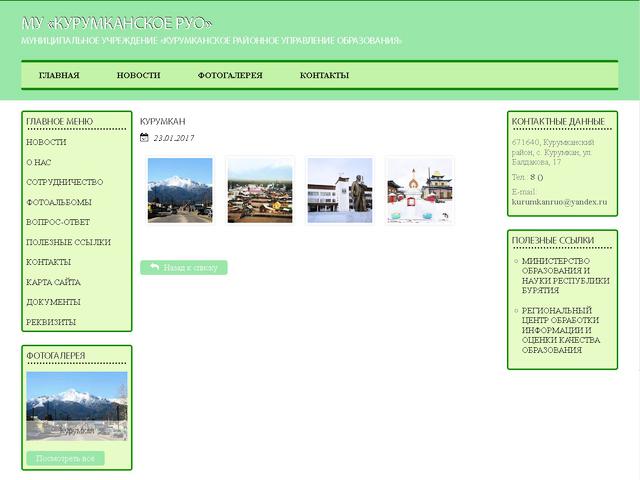Screen dimensions: 640x480
Task: Open КОНТАКТЫ in the top navigation bar
Action: 324,75
